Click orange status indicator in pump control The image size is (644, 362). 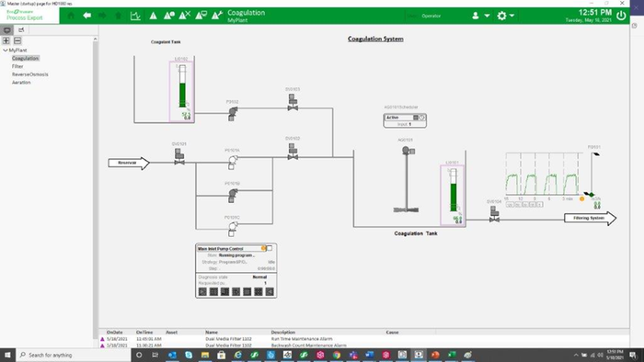(263, 248)
